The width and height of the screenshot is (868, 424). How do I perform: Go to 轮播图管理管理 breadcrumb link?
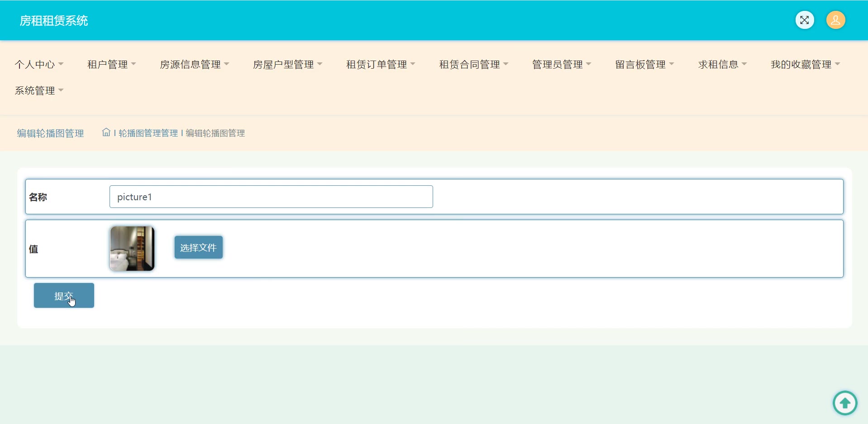(148, 133)
